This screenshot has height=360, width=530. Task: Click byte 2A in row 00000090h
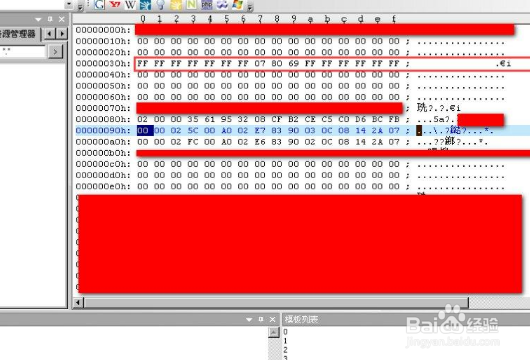(377, 130)
